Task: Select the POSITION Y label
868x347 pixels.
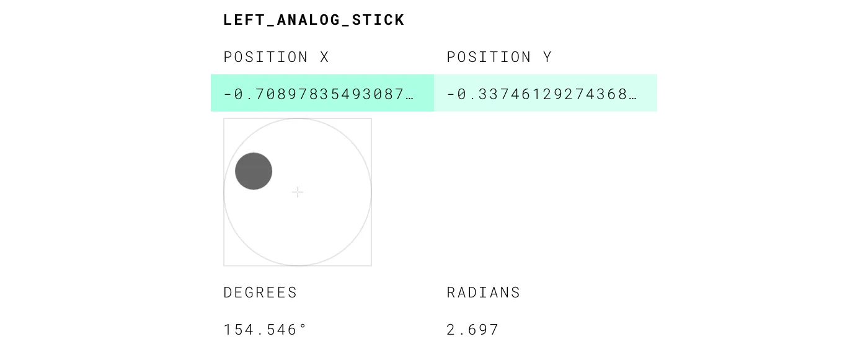Action: 499,57
